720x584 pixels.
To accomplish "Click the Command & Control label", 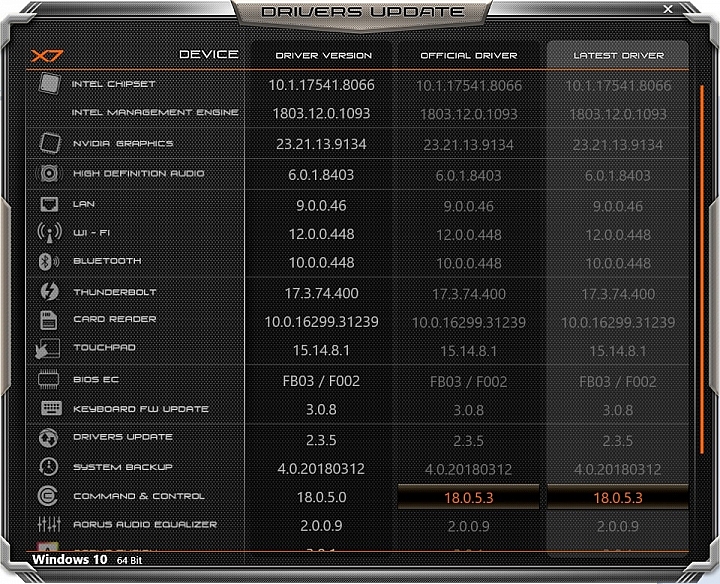I will [x=139, y=496].
